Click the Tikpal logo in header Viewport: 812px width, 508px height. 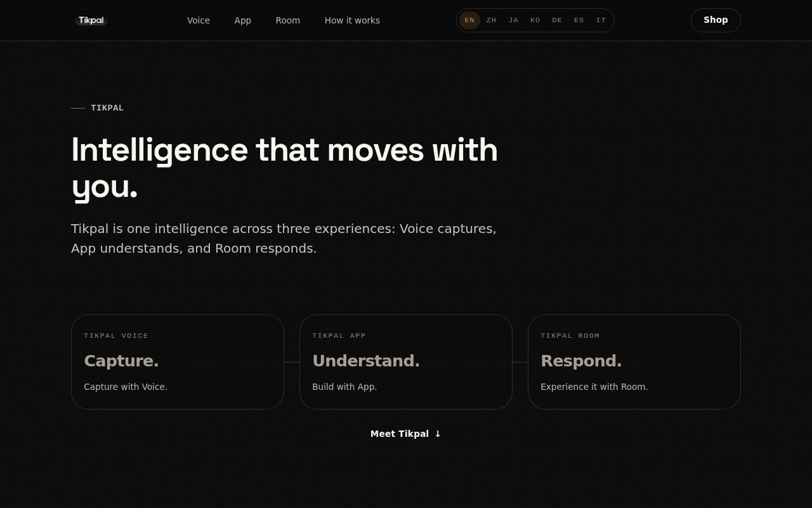(x=91, y=20)
